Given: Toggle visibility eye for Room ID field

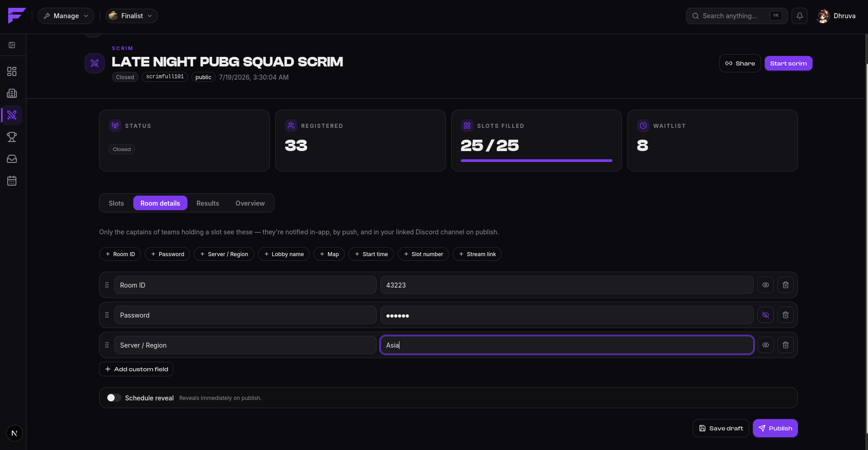Looking at the screenshot, I should click(x=766, y=285).
